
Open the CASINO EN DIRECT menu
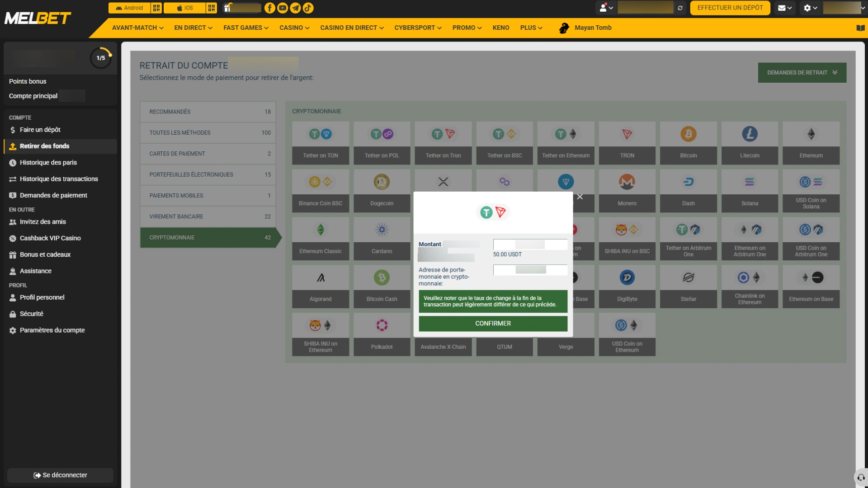[352, 28]
